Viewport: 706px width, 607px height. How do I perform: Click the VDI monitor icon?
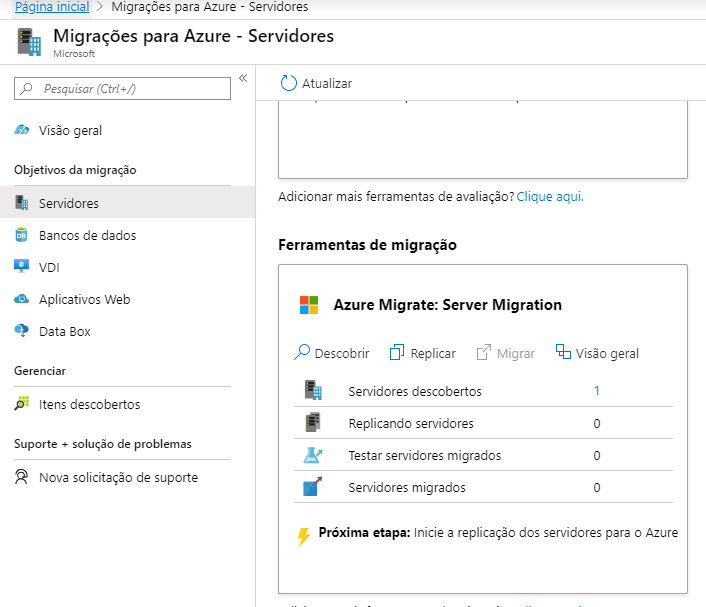click(x=22, y=267)
